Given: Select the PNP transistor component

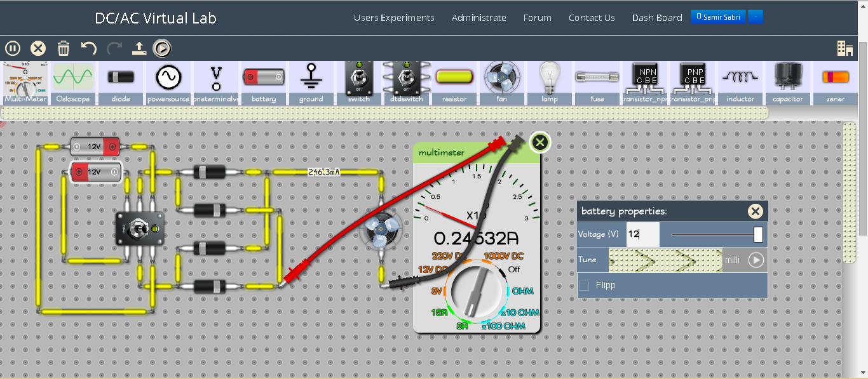Looking at the screenshot, I should coord(693,83).
